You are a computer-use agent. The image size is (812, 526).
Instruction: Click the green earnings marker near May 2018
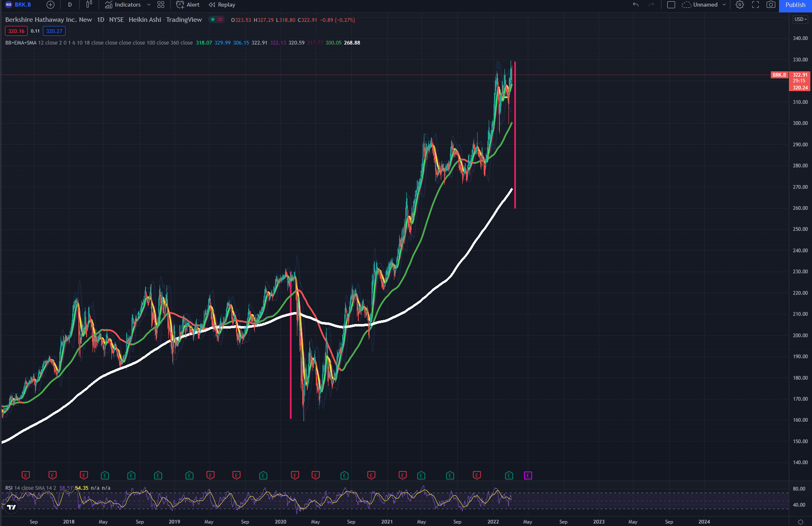click(105, 475)
